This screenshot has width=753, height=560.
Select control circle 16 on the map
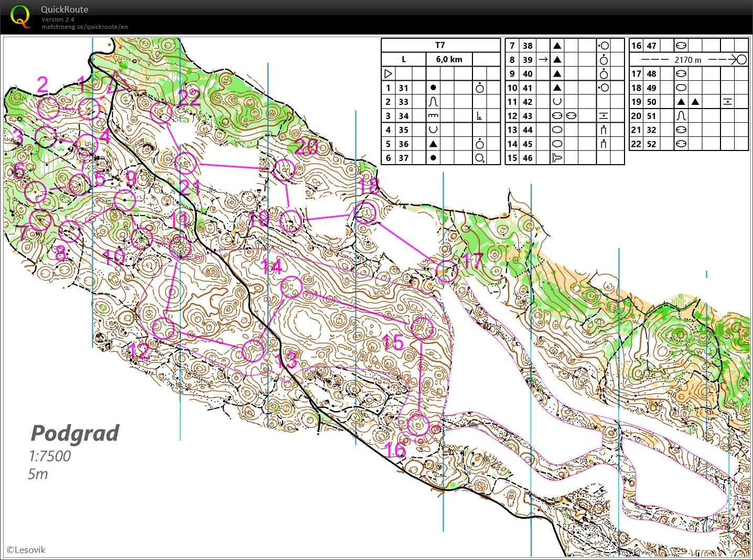pyautogui.click(x=418, y=424)
